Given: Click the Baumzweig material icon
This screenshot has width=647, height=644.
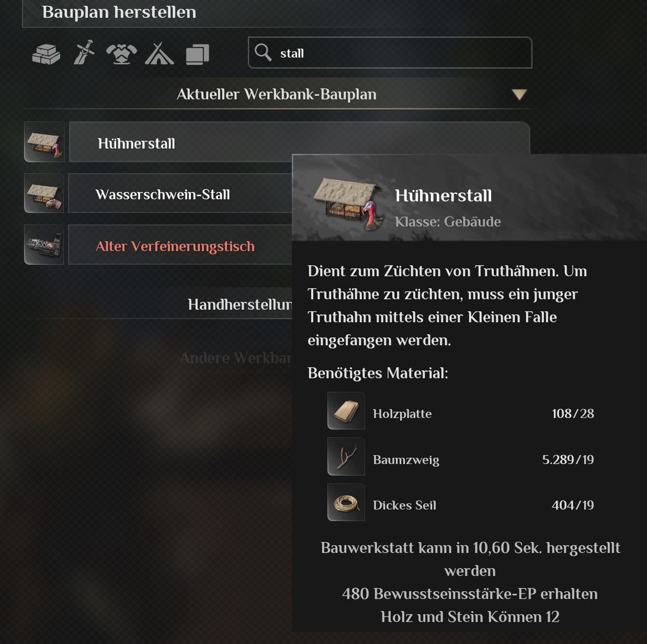Looking at the screenshot, I should coord(346,457).
